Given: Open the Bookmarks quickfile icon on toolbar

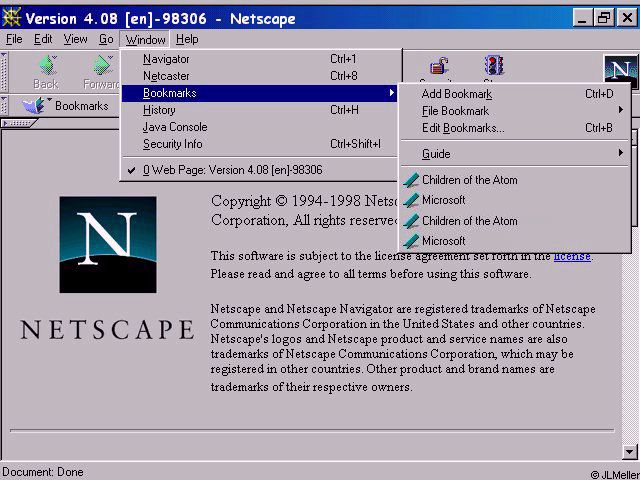Looking at the screenshot, I should 36,105.
